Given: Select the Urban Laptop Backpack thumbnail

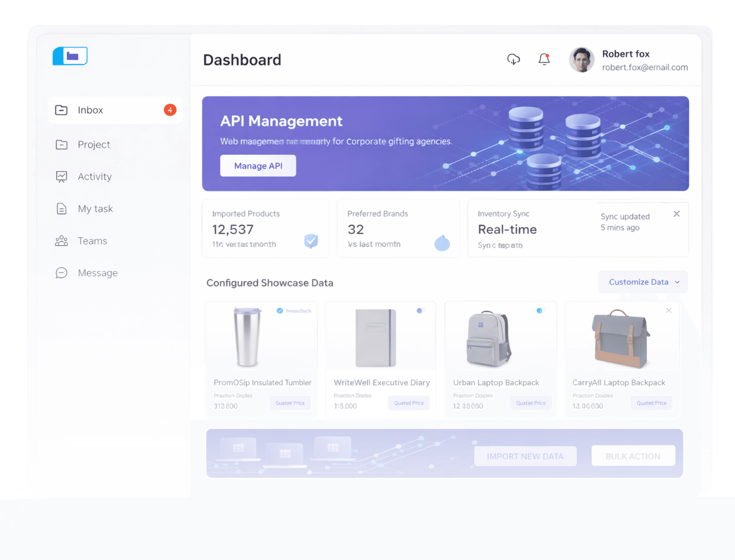Looking at the screenshot, I should [x=488, y=339].
